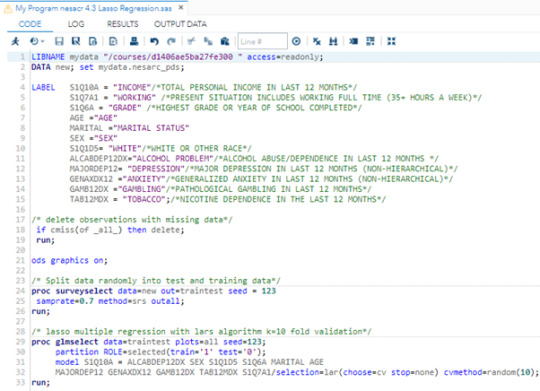Viewport: 540px width, 391px height.
Task: Click the LABEL keyword on line 4
Action: [x=43, y=88]
